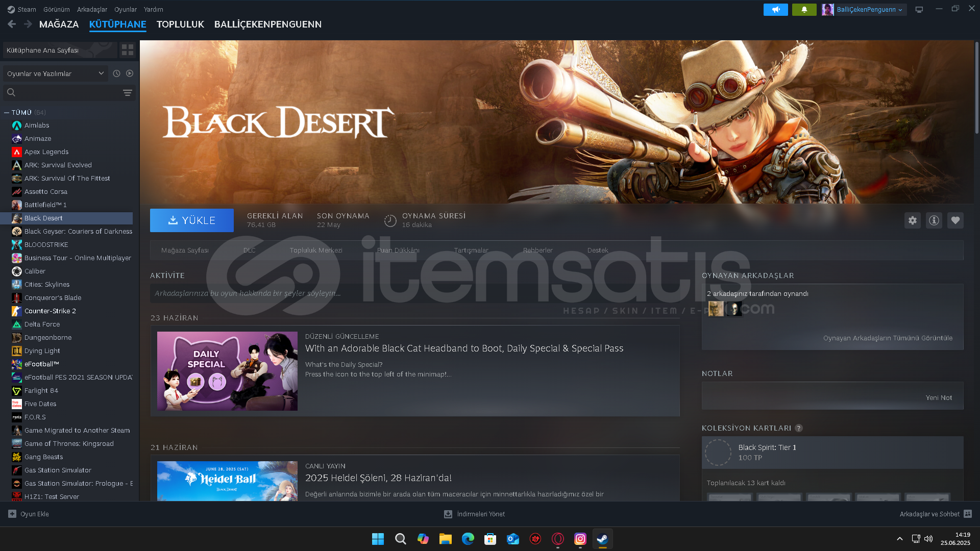Show hidden tray icons chevron
The width and height of the screenshot is (980, 551).
(900, 539)
